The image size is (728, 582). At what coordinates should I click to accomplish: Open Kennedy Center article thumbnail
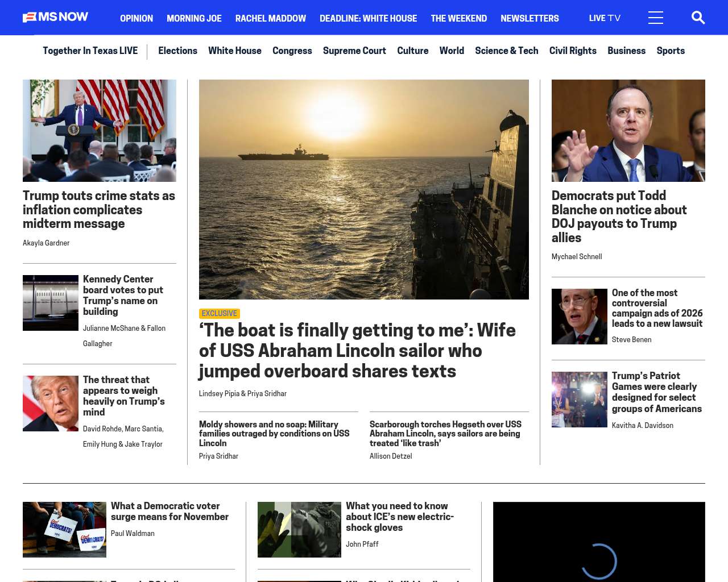click(x=51, y=303)
